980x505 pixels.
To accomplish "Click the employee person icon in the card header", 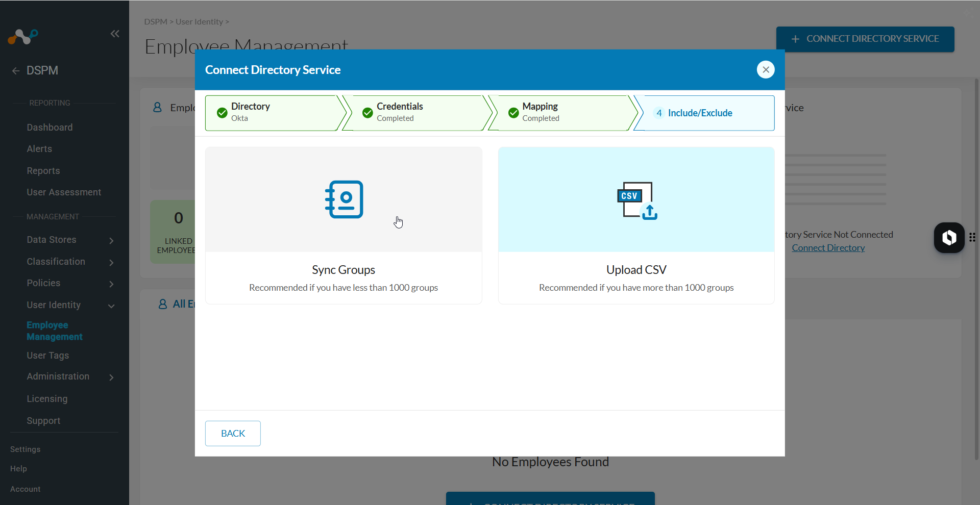I will tap(157, 107).
